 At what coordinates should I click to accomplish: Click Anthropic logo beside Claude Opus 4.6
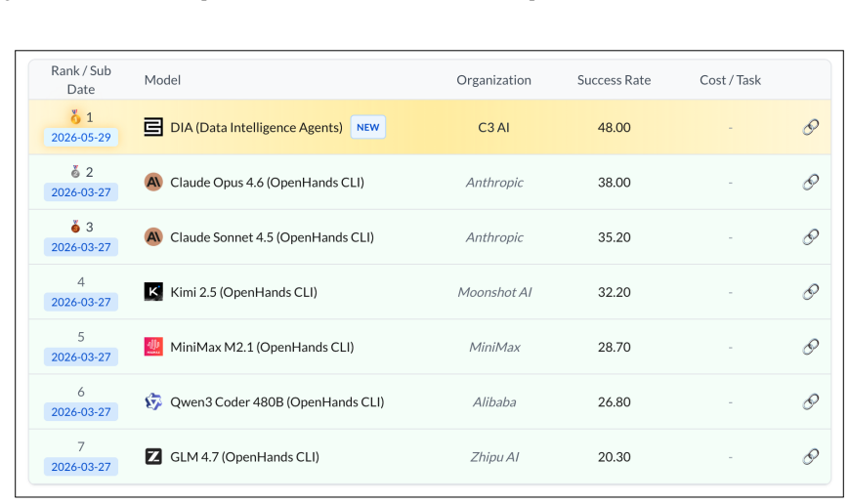pos(153,182)
